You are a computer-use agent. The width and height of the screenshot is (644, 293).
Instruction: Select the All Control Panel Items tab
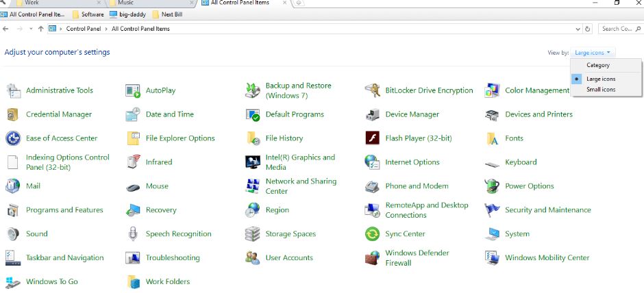(x=245, y=3)
